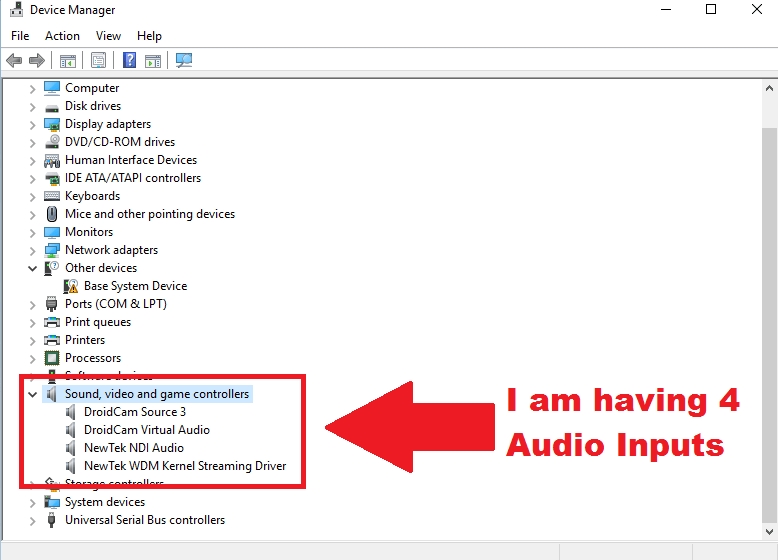
Task: Open the View menu
Action: [x=108, y=36]
